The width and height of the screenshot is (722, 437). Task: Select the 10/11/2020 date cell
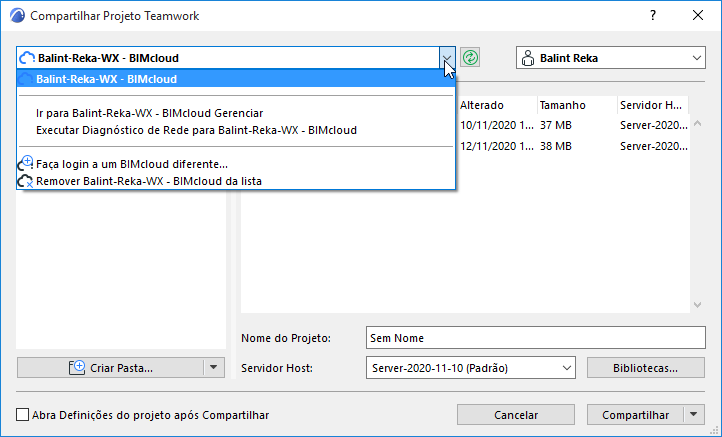497,125
